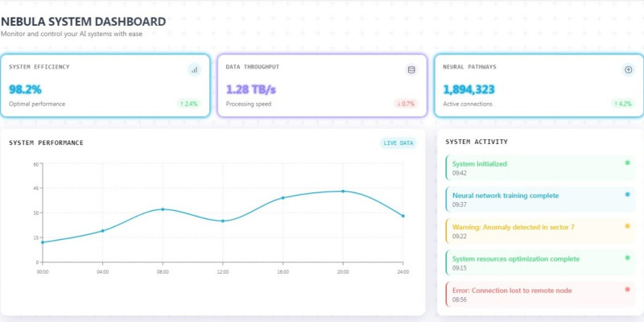Viewport: 644px width, 322px height.
Task: Click the 08:00 data point on performance chart
Action: click(x=163, y=209)
